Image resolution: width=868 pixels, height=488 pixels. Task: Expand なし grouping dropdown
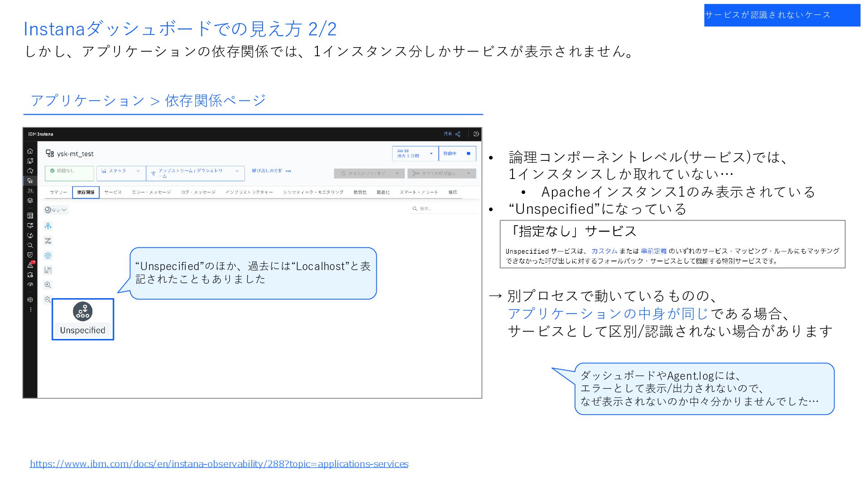pyautogui.click(x=56, y=210)
